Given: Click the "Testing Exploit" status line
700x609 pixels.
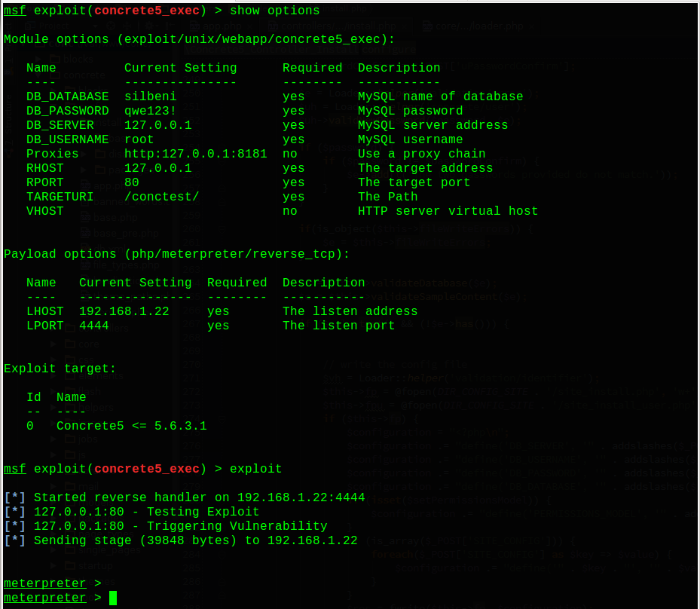Looking at the screenshot, I should point(131,512).
